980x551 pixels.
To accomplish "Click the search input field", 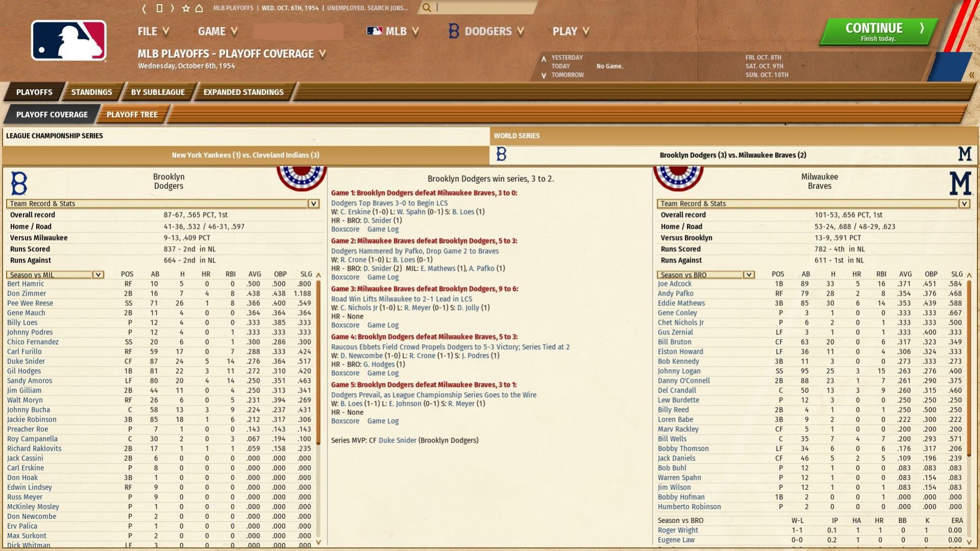I will [x=485, y=8].
